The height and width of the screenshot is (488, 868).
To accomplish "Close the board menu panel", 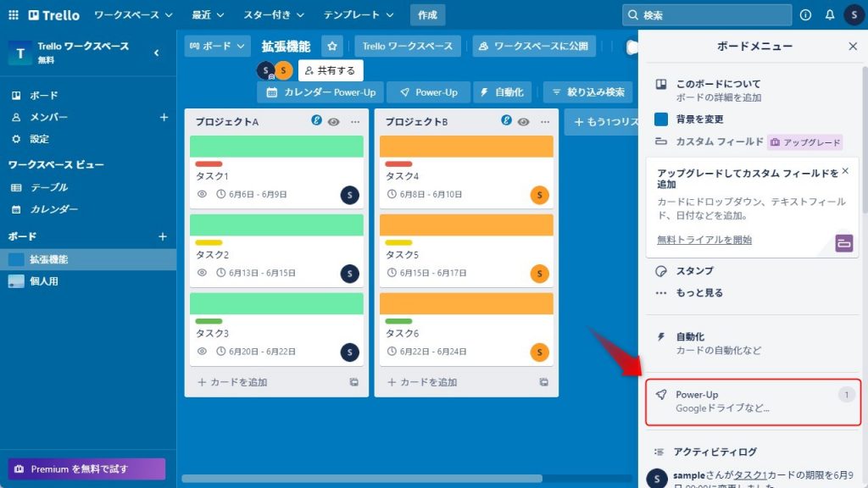I will coord(853,46).
